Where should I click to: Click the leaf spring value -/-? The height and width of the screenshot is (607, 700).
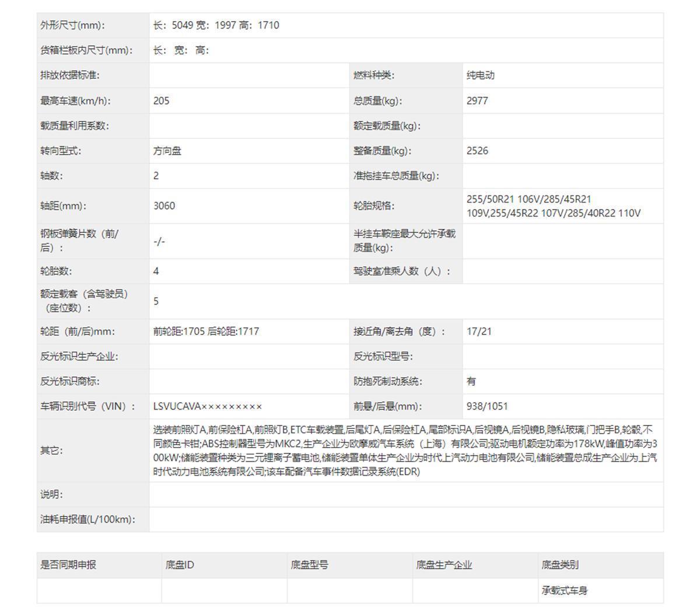(x=159, y=242)
